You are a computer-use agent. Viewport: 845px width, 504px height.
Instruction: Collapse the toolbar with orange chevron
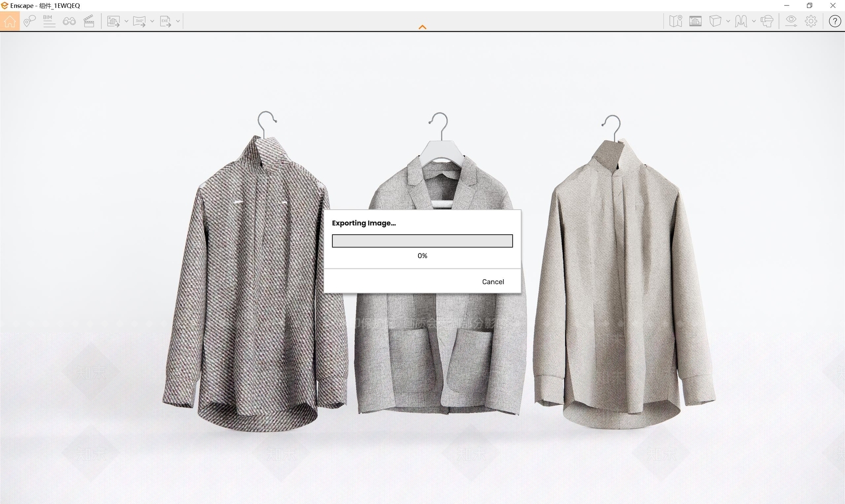(x=422, y=27)
